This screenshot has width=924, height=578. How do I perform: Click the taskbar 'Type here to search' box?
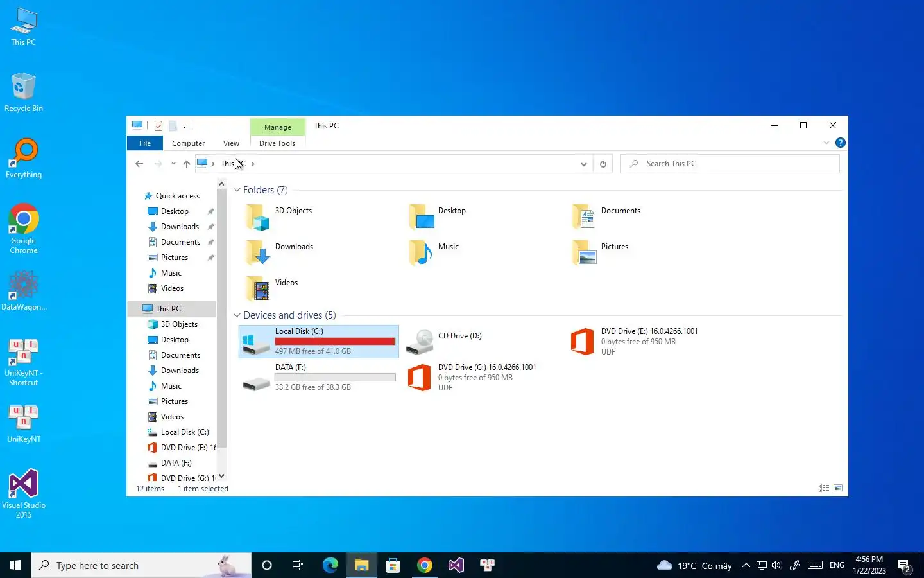click(x=141, y=565)
